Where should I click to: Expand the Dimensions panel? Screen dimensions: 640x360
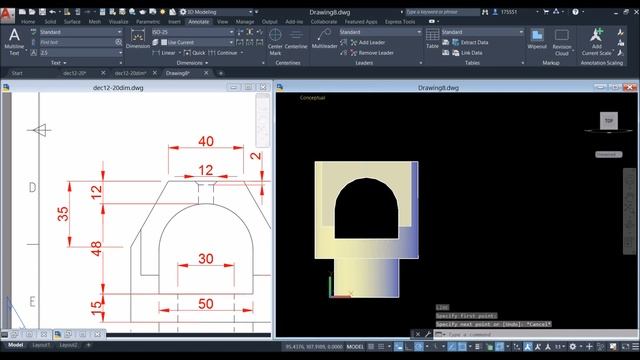pos(192,63)
